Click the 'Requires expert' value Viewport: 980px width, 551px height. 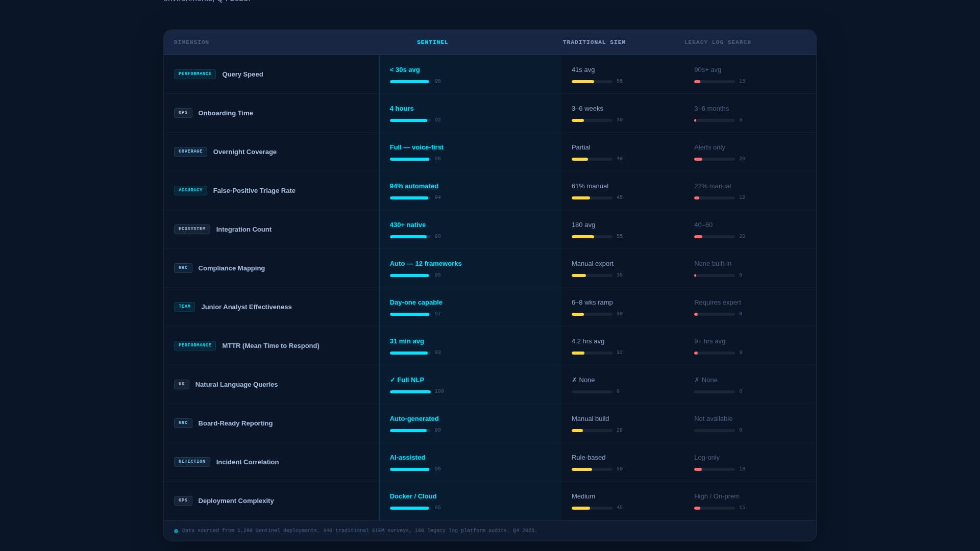pyautogui.click(x=718, y=303)
